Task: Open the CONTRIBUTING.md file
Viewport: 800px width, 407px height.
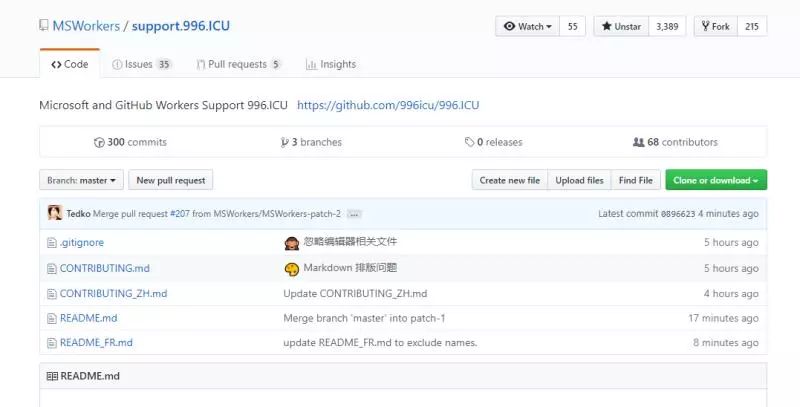Action: pyautogui.click(x=105, y=268)
